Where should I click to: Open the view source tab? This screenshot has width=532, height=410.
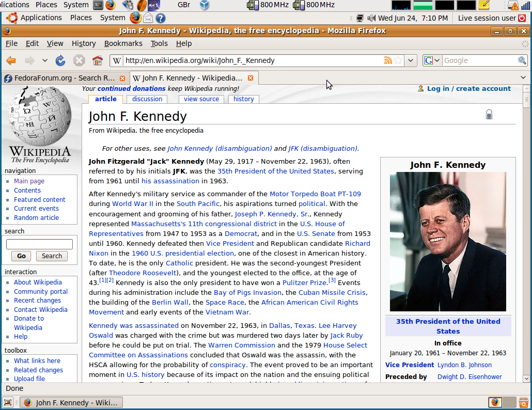click(201, 99)
